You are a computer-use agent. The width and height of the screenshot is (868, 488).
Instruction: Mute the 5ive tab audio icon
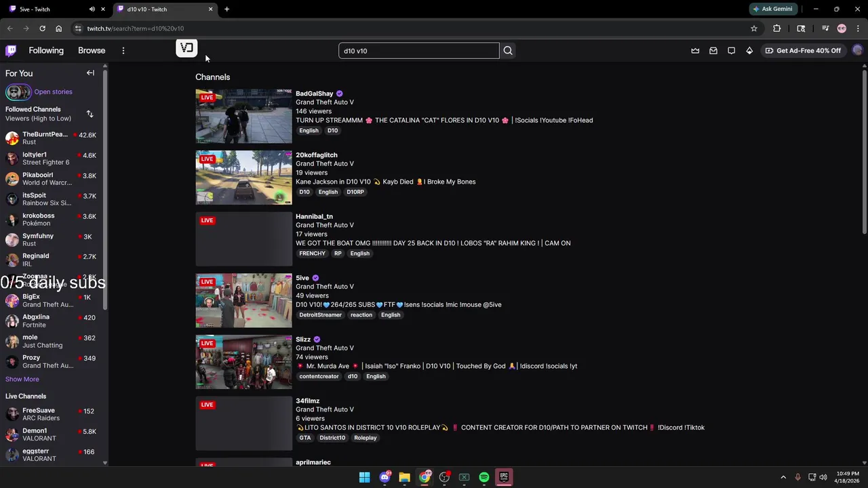(x=92, y=9)
